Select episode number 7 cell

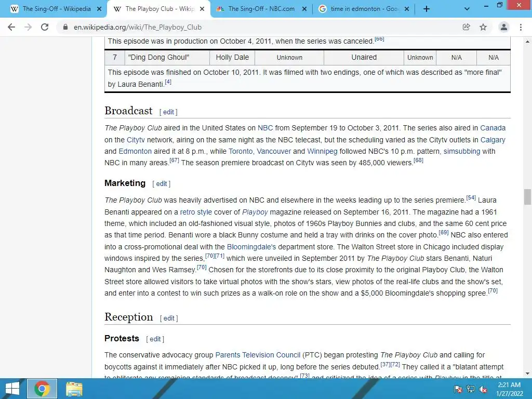point(115,57)
